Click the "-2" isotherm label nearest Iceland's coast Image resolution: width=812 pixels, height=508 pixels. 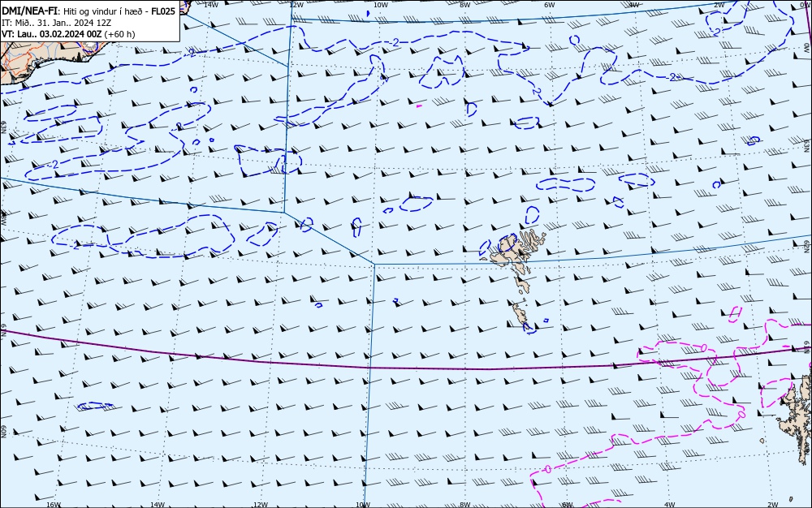tap(191, 52)
